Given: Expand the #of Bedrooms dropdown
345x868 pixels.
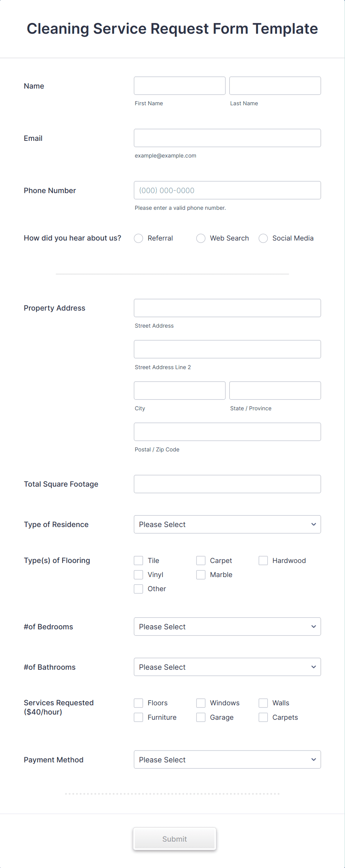Looking at the screenshot, I should click(x=227, y=627).
